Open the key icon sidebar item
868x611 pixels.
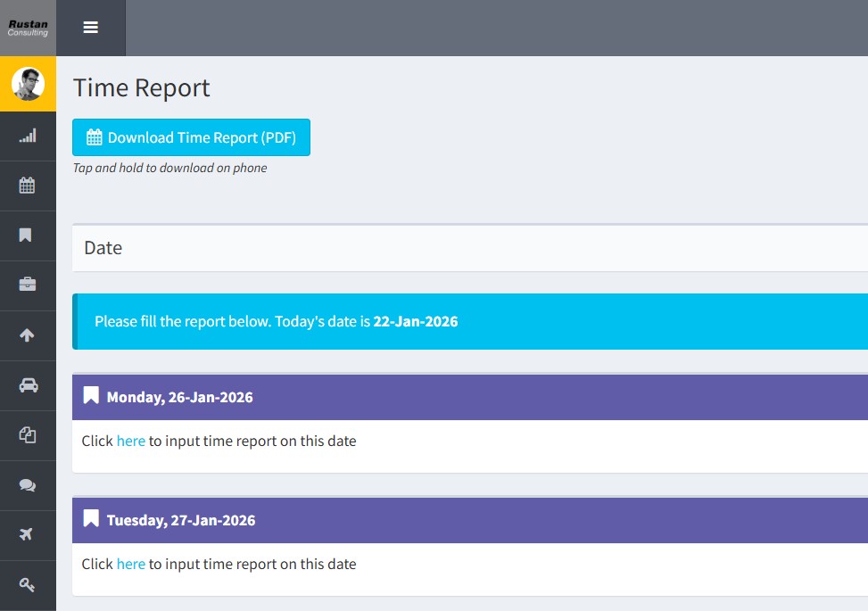(28, 585)
